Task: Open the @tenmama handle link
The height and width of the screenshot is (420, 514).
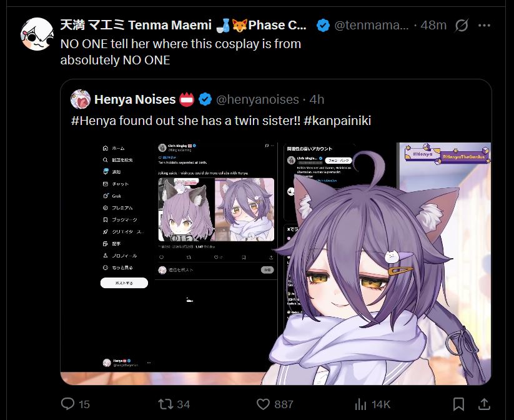Action: pos(372,25)
